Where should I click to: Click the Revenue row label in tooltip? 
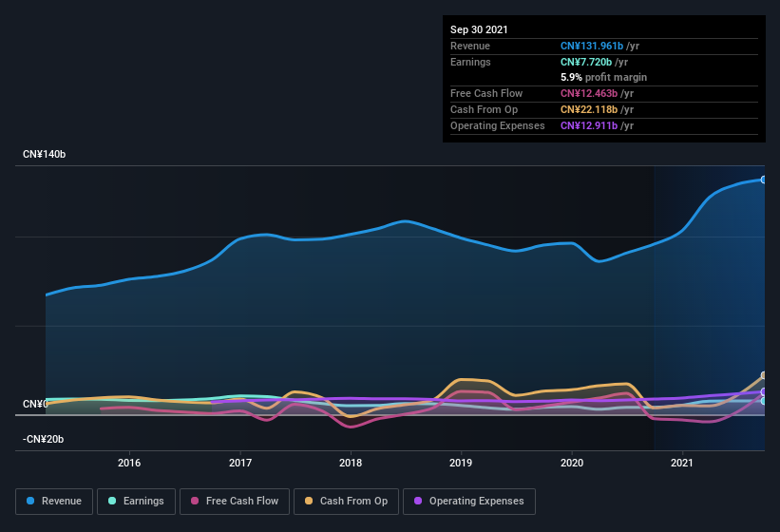click(470, 46)
